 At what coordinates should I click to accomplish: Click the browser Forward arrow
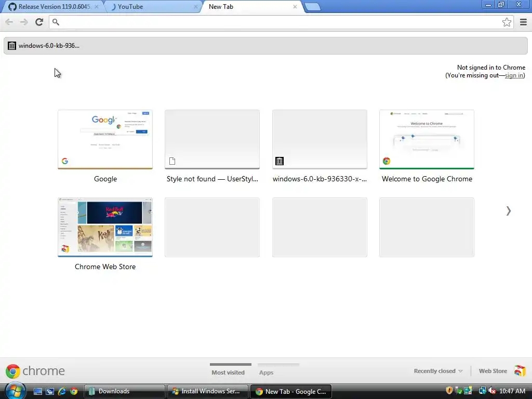pyautogui.click(x=24, y=22)
